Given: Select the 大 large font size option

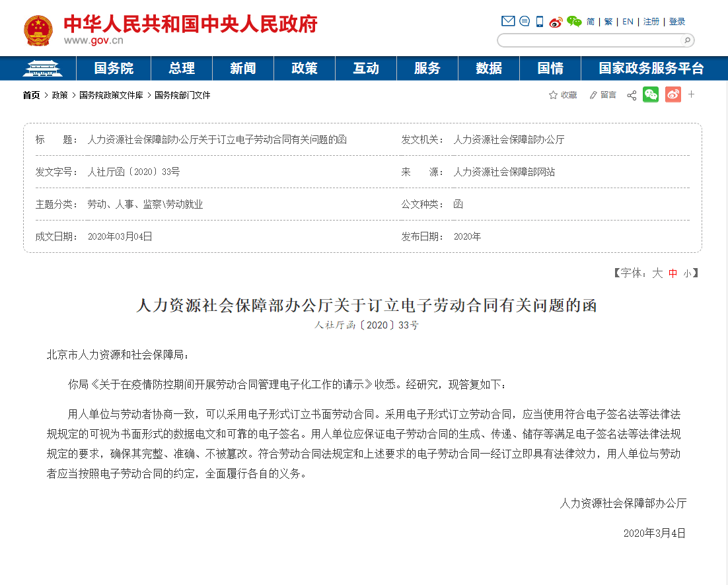Looking at the screenshot, I should tap(657, 273).
